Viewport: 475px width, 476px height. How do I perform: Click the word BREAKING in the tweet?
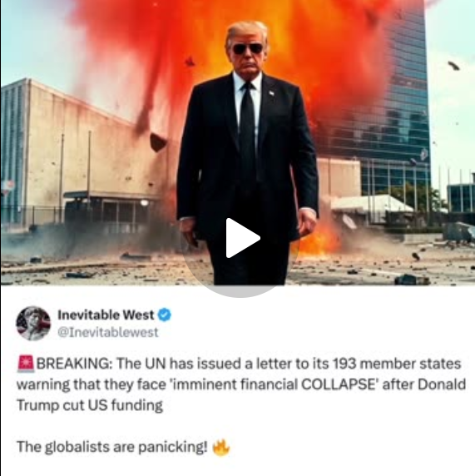[x=74, y=364]
